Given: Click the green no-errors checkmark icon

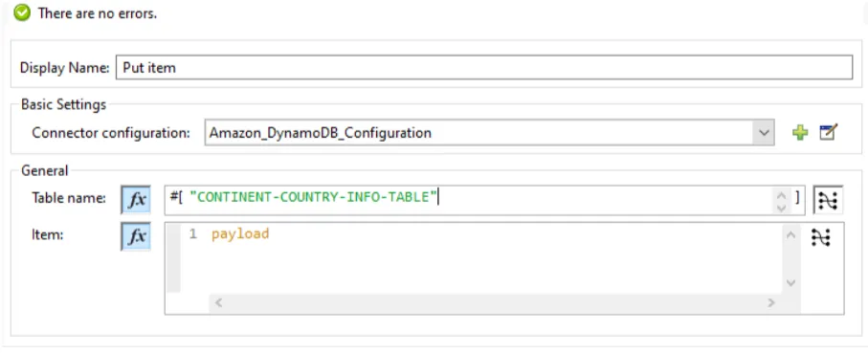Looking at the screenshot, I should click(22, 13).
